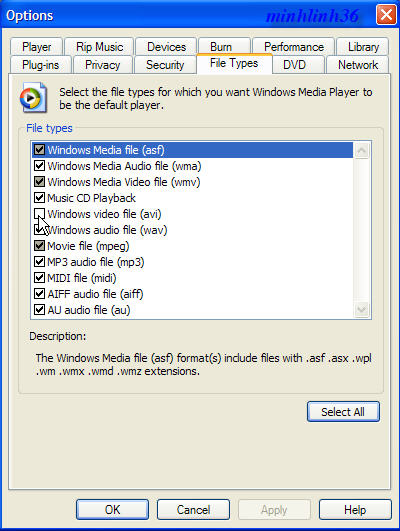Select the Windows Media Video file (wmv) row text

(x=124, y=182)
